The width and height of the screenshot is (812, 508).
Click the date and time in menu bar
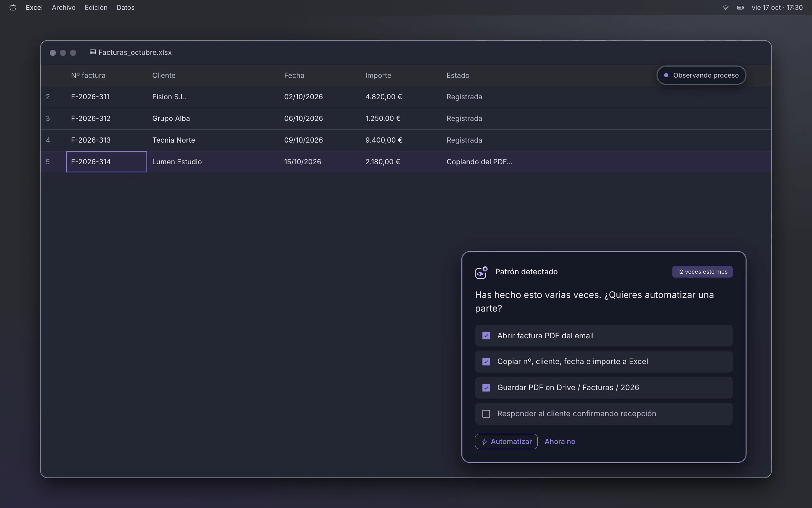(777, 7)
